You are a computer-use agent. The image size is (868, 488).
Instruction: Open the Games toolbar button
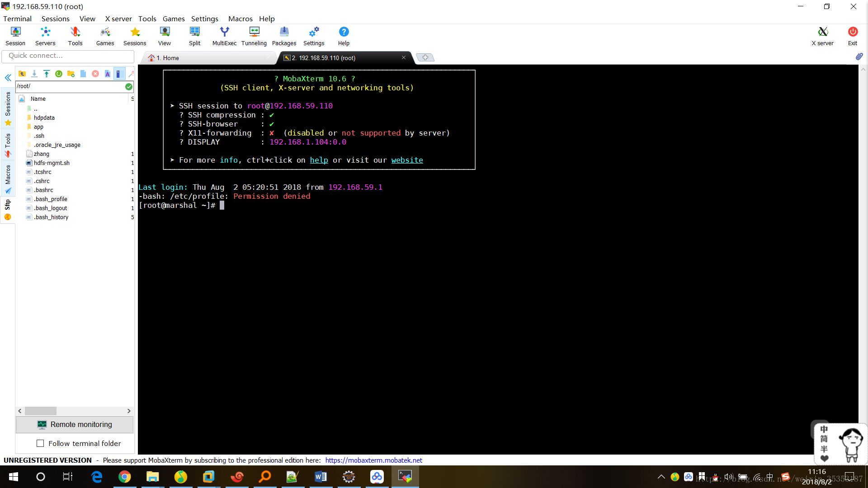[105, 36]
